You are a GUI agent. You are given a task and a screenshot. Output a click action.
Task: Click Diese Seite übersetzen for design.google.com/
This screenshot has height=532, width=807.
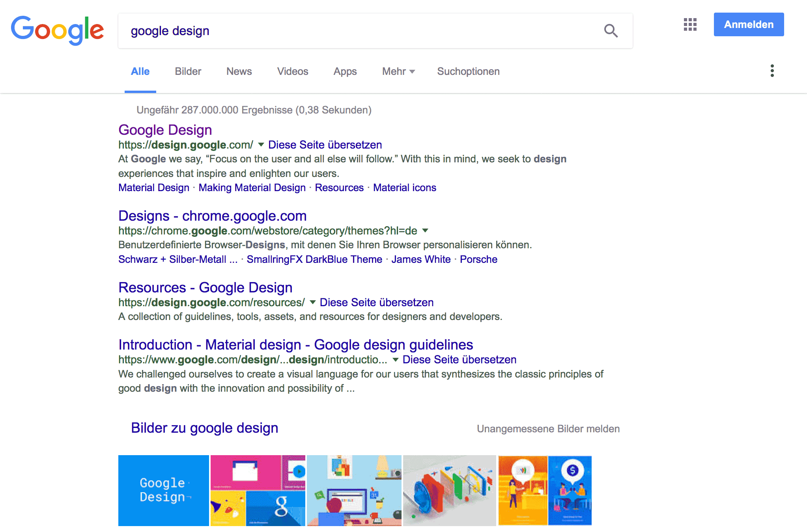click(x=325, y=145)
